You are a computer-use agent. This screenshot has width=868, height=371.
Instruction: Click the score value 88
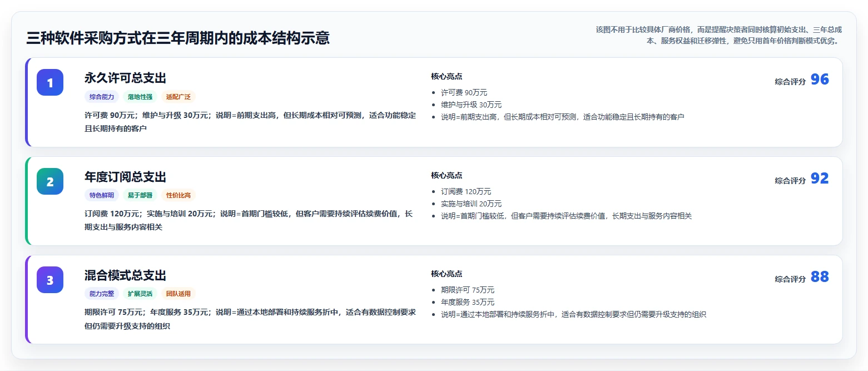coord(820,277)
